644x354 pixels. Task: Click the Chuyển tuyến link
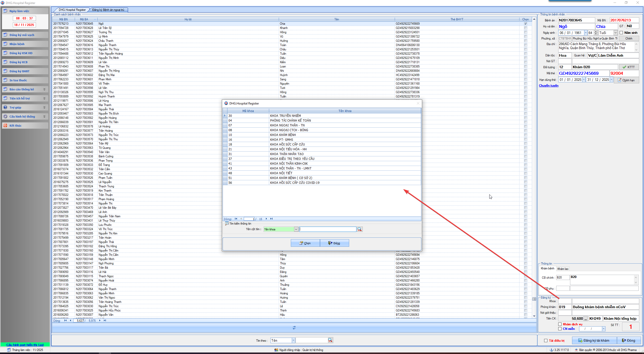[x=548, y=86]
